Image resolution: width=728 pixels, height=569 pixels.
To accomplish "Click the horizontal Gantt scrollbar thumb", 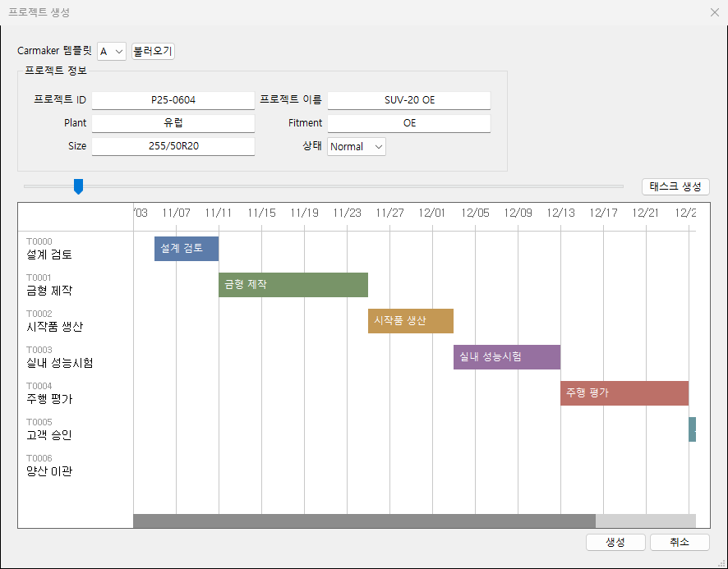I will click(x=365, y=521).
